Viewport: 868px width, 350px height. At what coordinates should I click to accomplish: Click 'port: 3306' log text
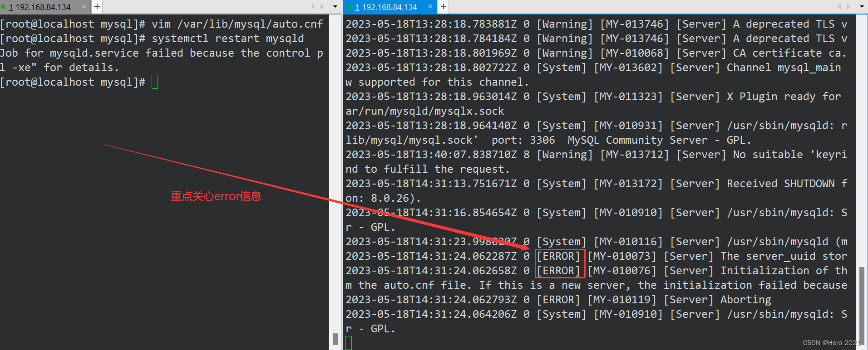click(523, 140)
